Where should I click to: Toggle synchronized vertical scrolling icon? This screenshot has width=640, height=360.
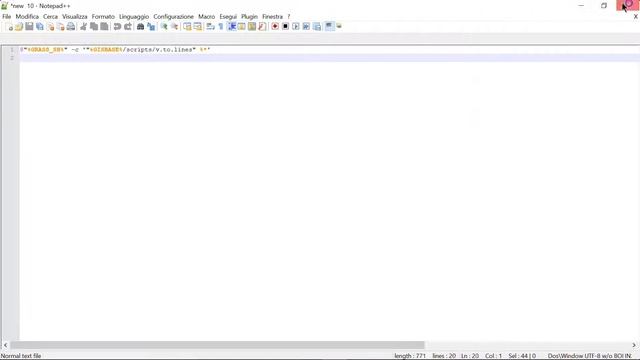(187, 27)
